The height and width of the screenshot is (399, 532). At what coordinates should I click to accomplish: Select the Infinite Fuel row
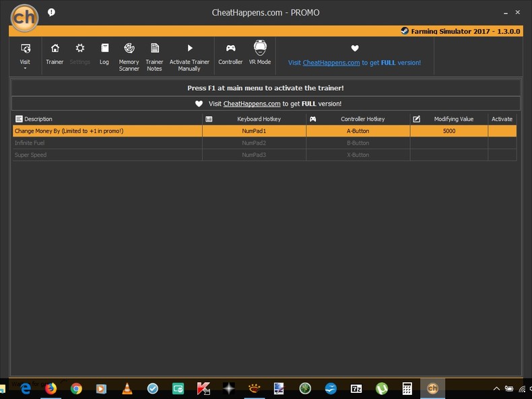265,143
